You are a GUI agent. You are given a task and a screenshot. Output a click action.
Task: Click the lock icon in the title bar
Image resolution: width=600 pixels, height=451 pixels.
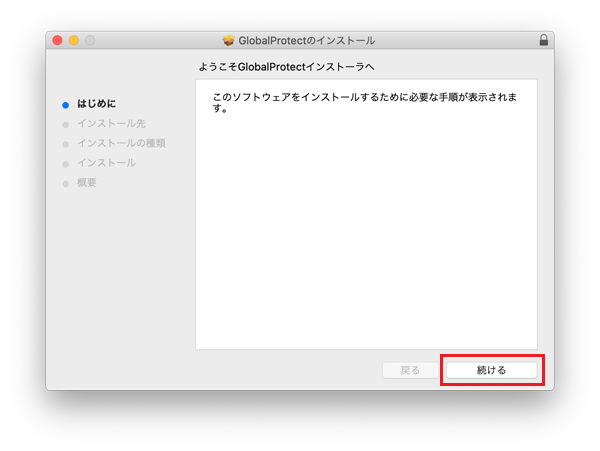543,40
